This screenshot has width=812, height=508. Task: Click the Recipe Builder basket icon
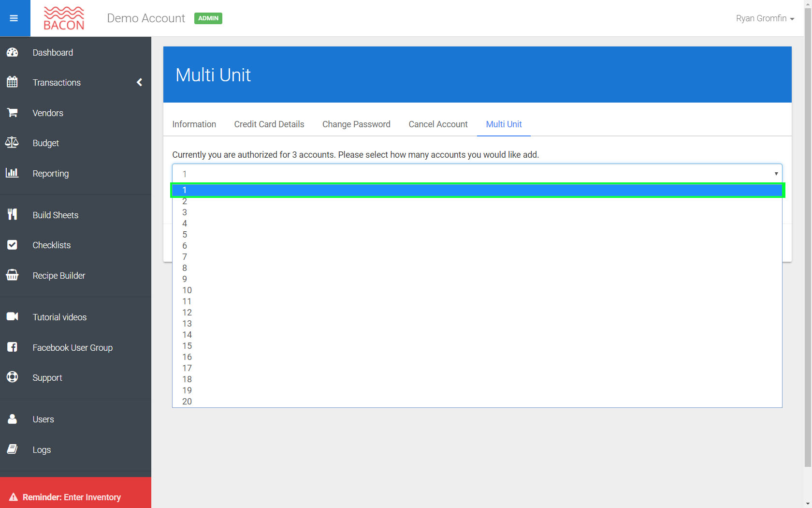point(12,275)
